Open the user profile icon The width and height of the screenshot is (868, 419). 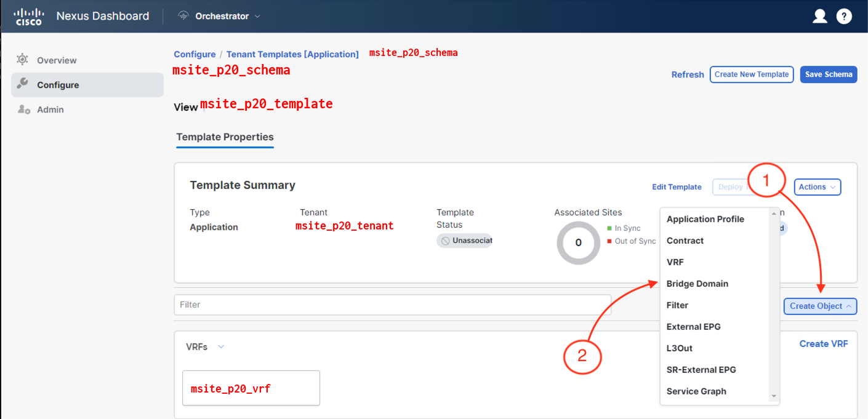click(x=819, y=17)
